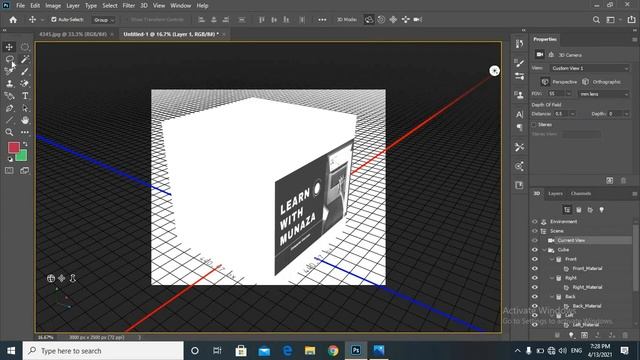This screenshot has height=360, width=640.
Task: Activate Pan 3D camera mode
Action: [x=393, y=20]
